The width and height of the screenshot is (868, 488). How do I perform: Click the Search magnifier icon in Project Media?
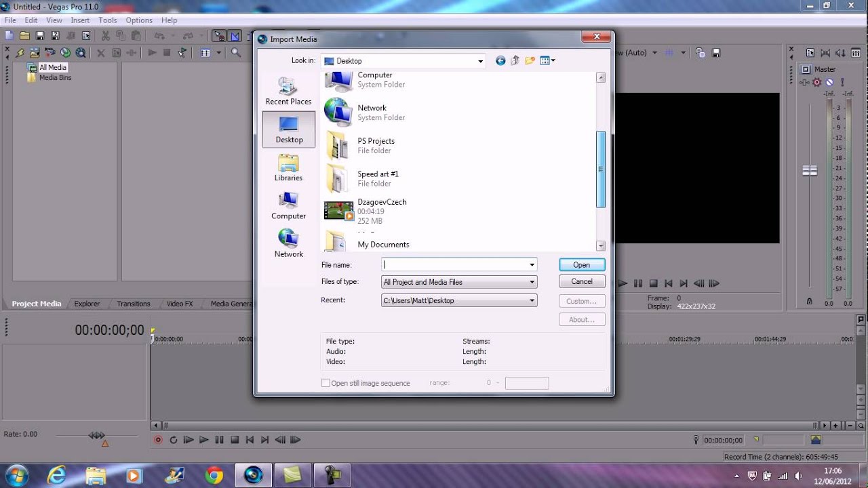[236, 52]
